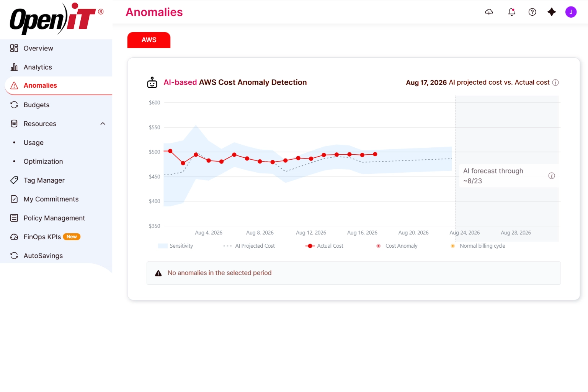Click the '$500' y-axis label

155,152
